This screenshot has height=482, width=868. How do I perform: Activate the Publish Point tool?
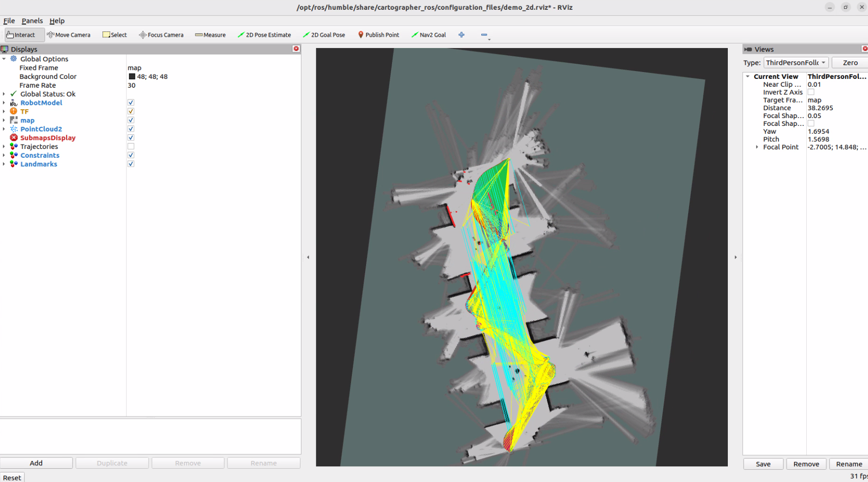pos(378,35)
